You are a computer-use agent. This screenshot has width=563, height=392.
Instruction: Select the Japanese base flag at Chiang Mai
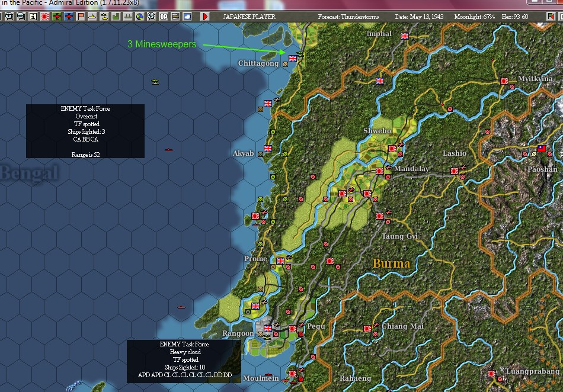[x=367, y=328]
